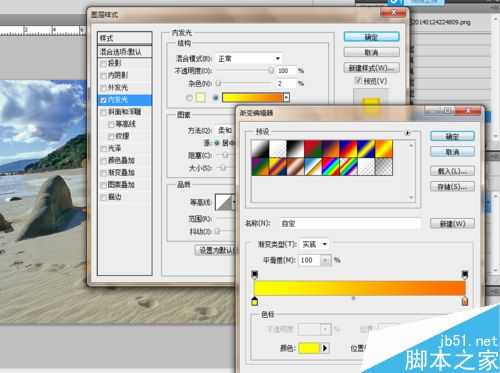Click the 杂色 noise slider handle
The image size is (500, 373).
pos(218,83)
